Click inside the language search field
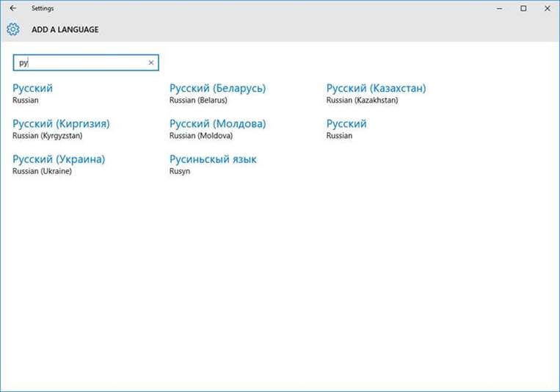 81,63
